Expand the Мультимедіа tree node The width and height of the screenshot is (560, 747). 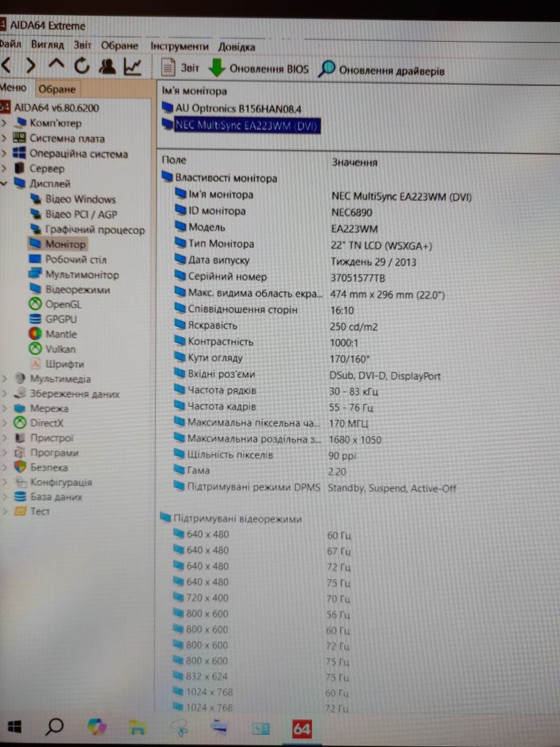point(5,379)
